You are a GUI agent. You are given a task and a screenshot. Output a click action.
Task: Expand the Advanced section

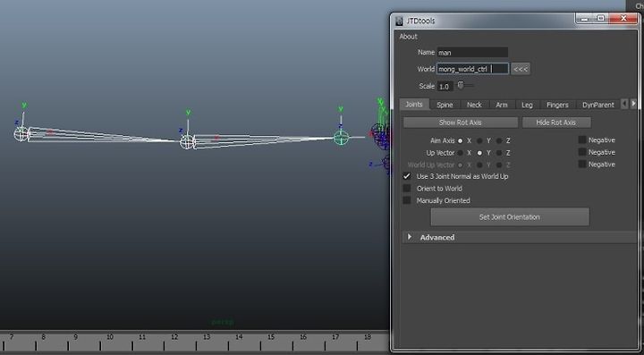(x=410, y=237)
